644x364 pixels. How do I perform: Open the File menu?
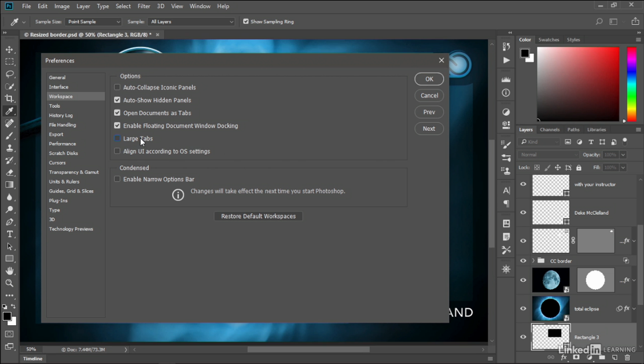tap(26, 6)
